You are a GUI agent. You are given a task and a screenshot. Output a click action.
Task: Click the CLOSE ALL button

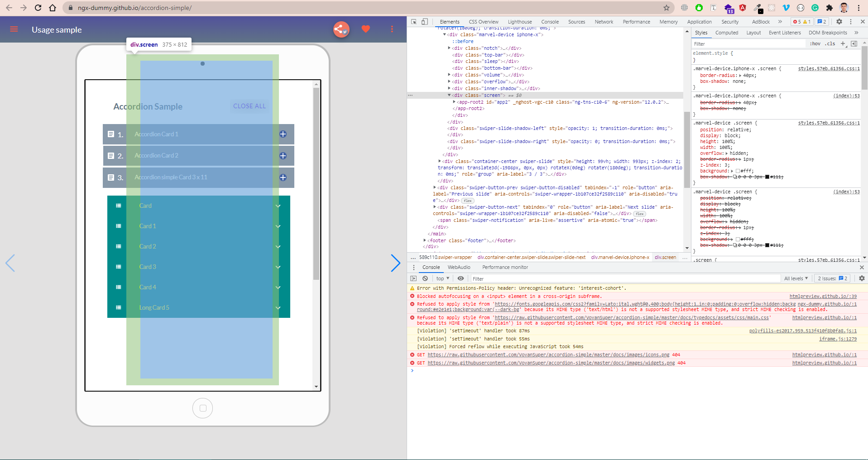click(249, 106)
